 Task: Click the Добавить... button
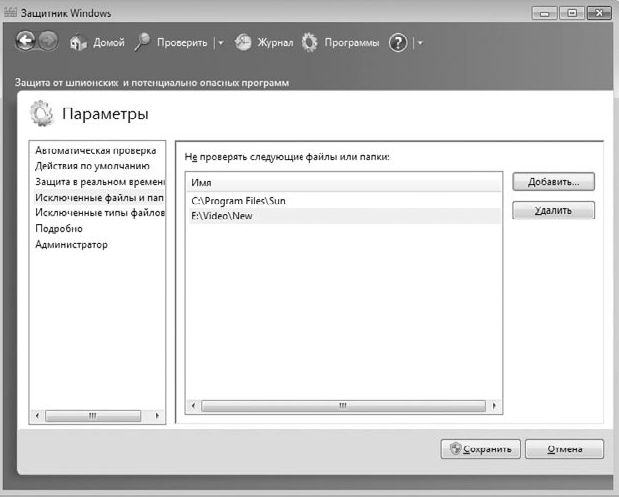553,182
